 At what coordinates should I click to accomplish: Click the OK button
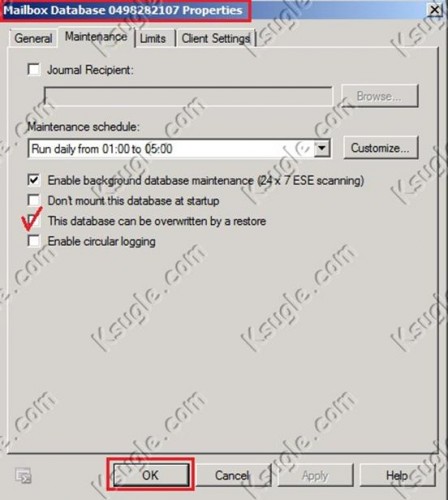pos(151,475)
